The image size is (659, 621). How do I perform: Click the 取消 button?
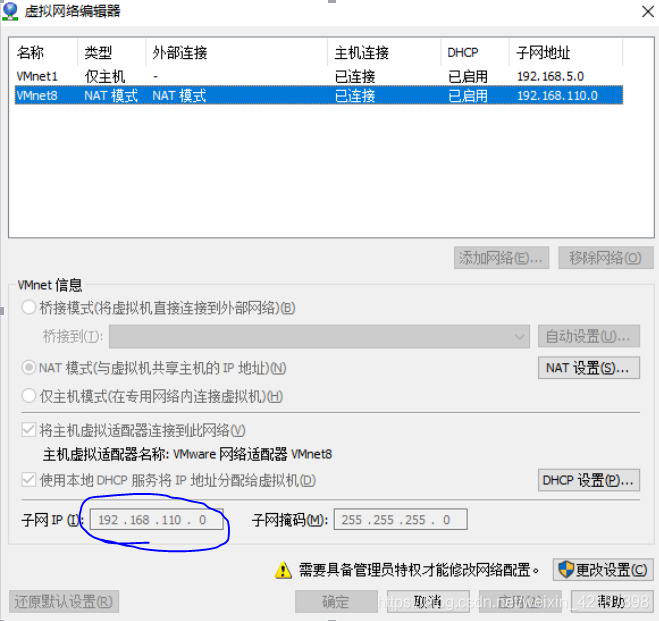(428, 601)
